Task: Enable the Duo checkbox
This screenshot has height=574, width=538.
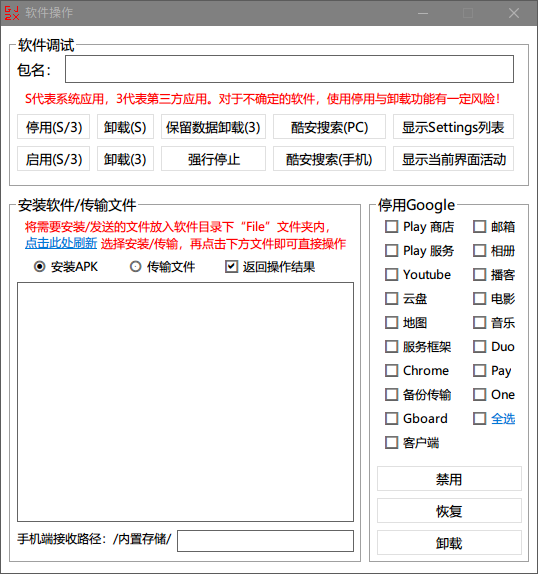Action: [x=479, y=347]
